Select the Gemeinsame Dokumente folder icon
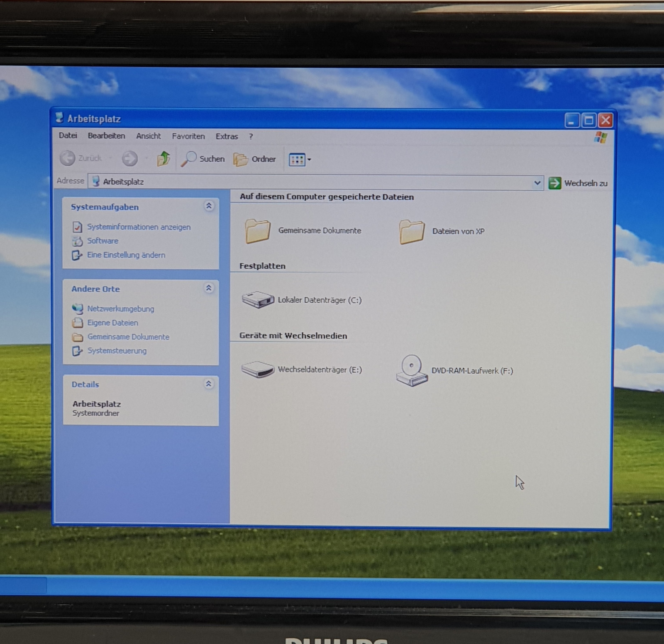Viewport: 664px width, 644px height. tap(257, 231)
